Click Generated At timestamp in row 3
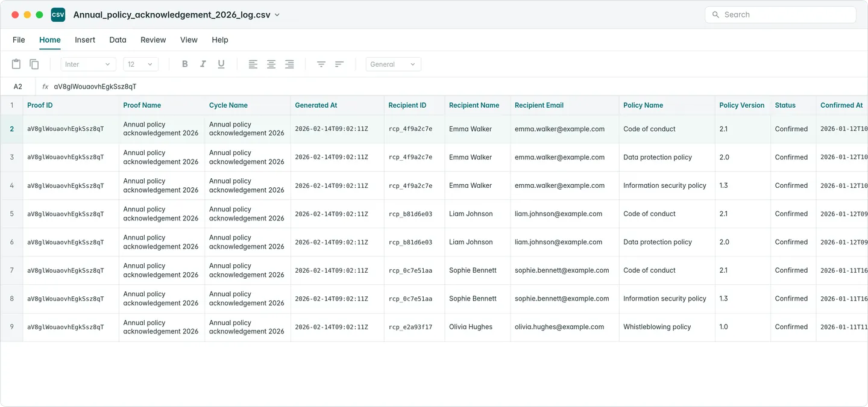 (x=338, y=157)
